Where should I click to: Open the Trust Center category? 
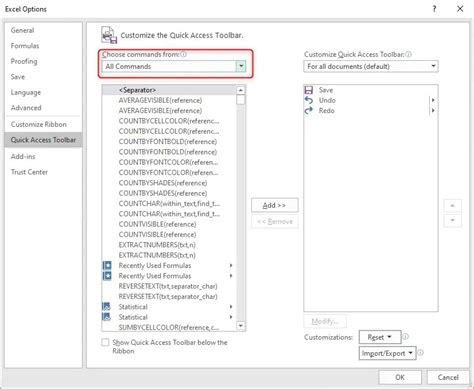[x=43, y=172]
